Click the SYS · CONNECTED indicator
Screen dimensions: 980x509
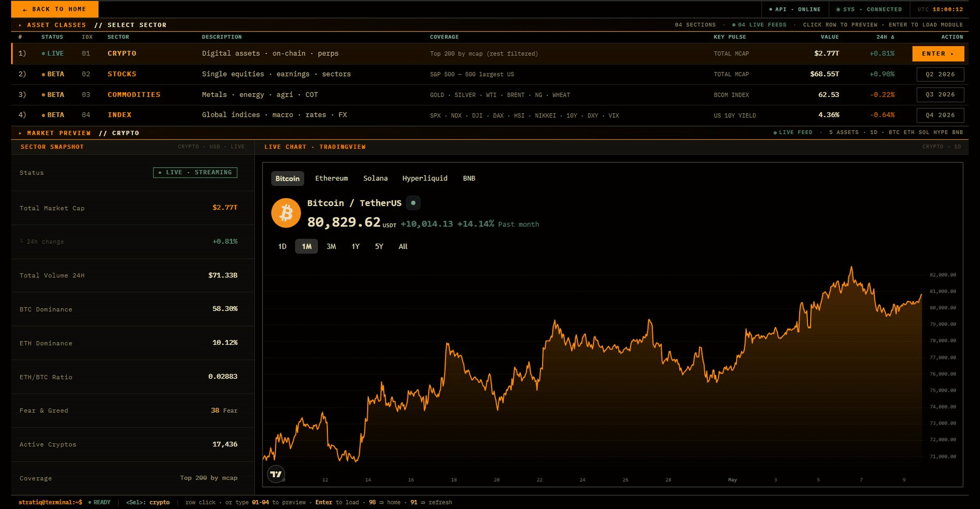[x=869, y=9]
